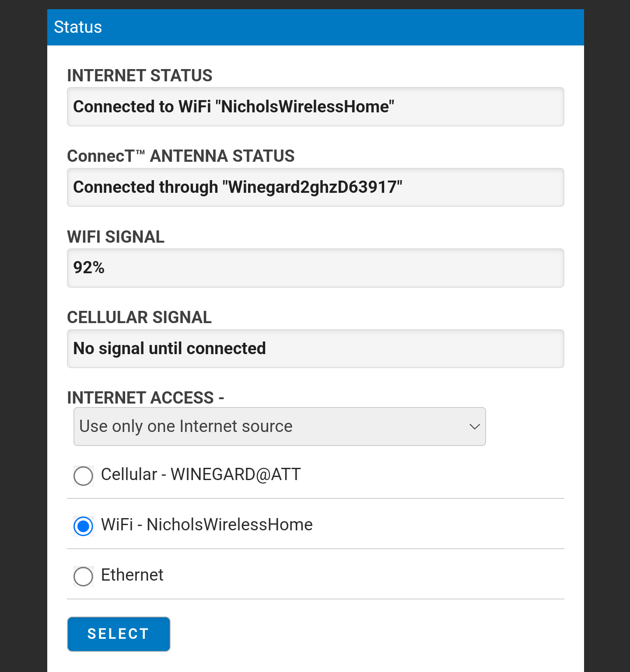Select the Cellular - WINEGARD@ATT radio button

tap(83, 476)
